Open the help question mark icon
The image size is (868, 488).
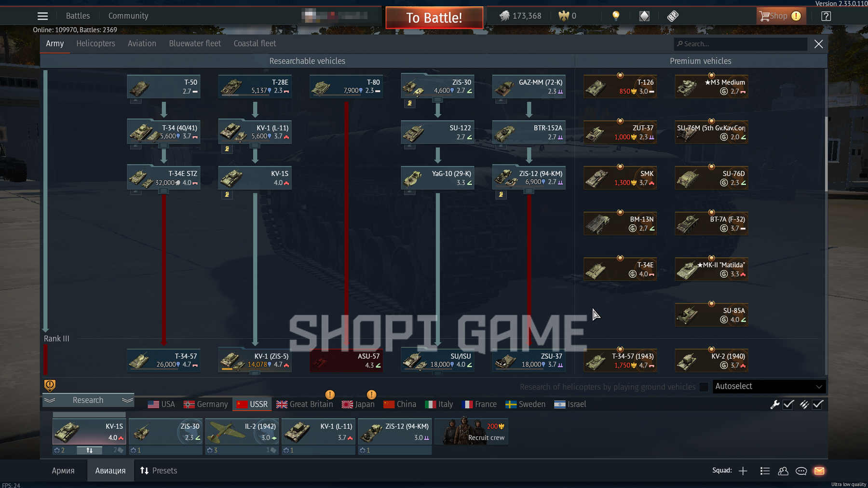tap(826, 16)
